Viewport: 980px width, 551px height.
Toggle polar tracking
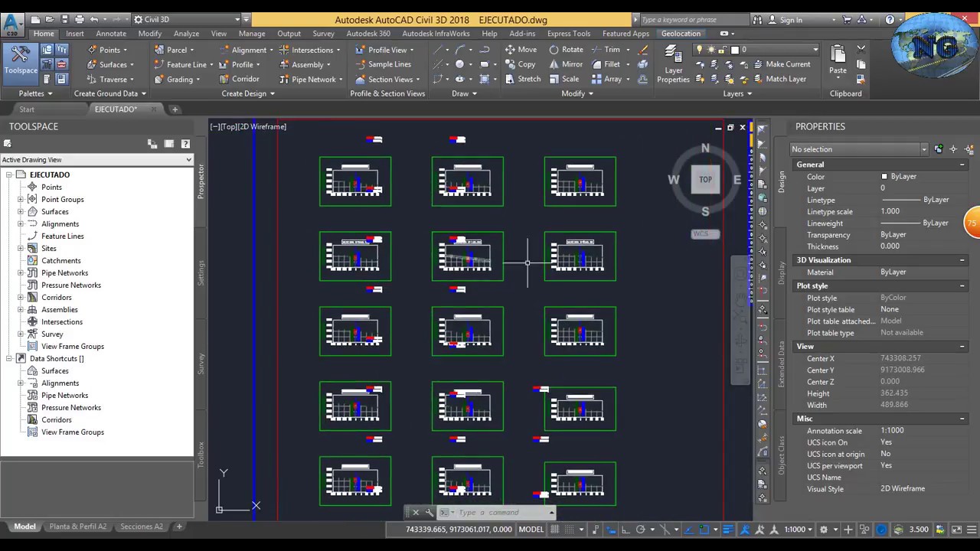pyautogui.click(x=640, y=529)
